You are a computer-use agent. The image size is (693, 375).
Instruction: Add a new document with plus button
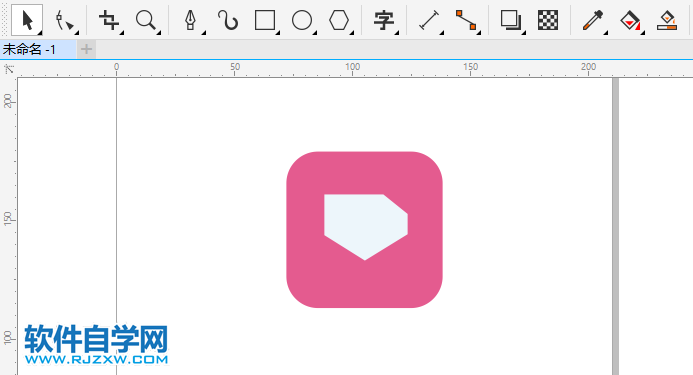click(x=87, y=49)
